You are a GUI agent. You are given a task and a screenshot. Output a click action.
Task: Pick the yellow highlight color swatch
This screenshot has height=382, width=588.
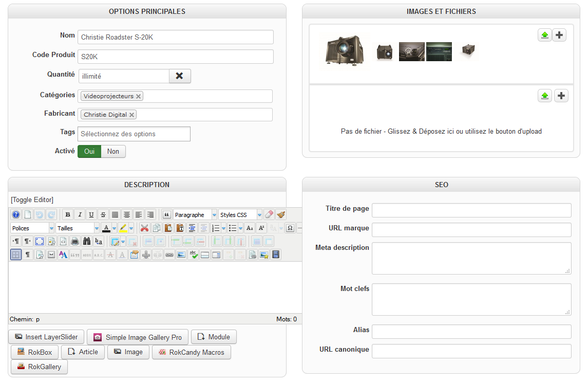[123, 228]
